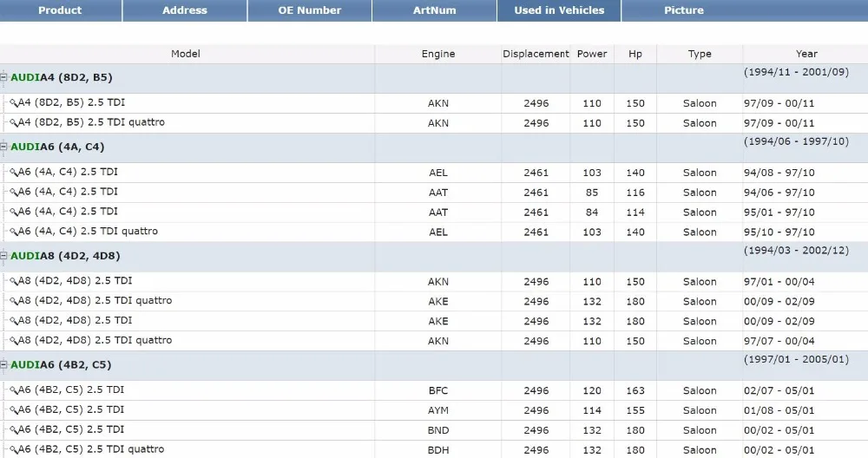Click magnifier icon for A6 C4 2.5 TDI 94/08 row

pyautogui.click(x=14, y=173)
